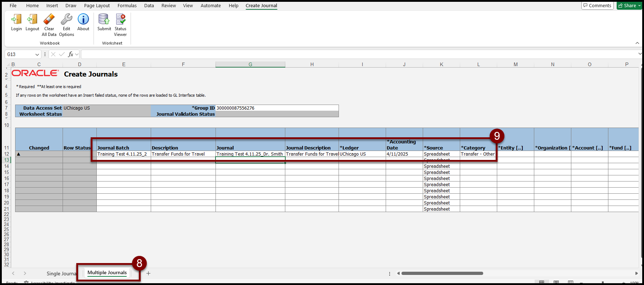Expand the formula bar chevron
This screenshot has width=644, height=285.
tap(640, 54)
